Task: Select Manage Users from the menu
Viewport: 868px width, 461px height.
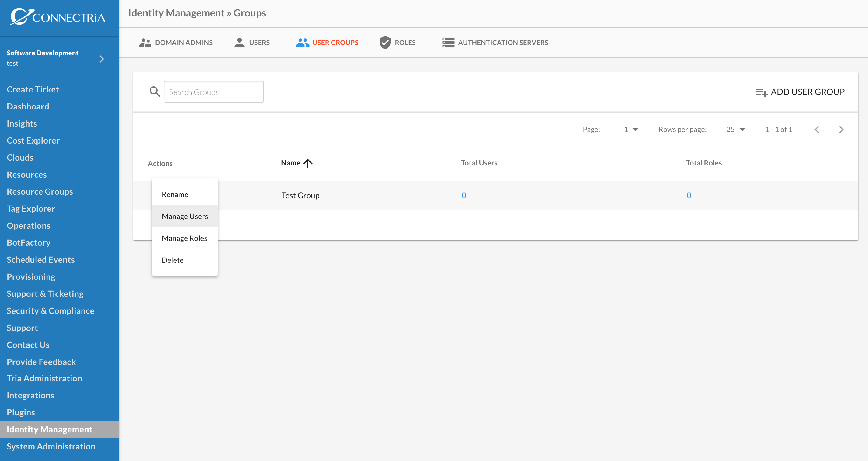Action: [x=185, y=216]
